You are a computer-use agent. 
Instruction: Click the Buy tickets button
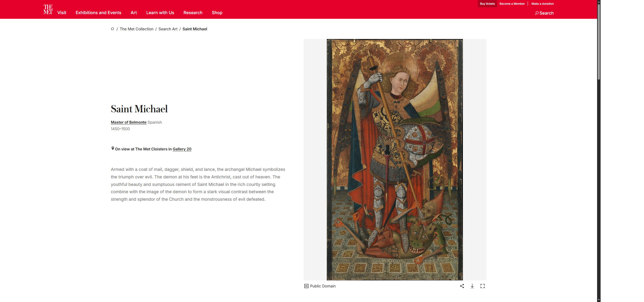[x=487, y=4]
